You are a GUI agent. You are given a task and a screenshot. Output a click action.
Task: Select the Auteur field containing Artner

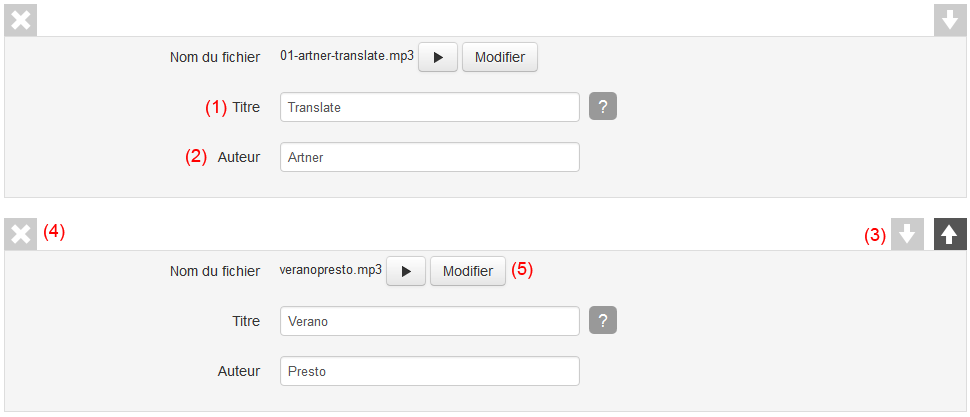point(430,157)
